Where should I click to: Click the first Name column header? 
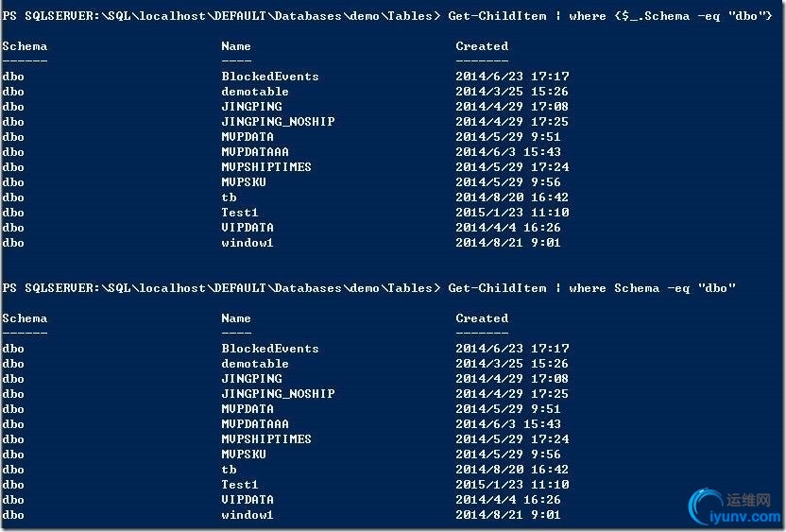click(236, 46)
